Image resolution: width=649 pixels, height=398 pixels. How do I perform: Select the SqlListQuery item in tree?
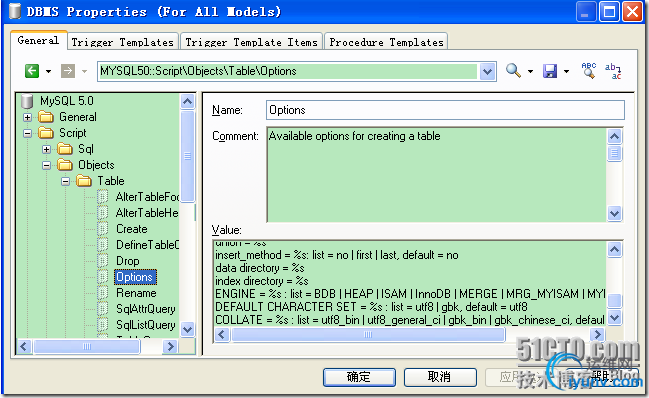point(146,325)
